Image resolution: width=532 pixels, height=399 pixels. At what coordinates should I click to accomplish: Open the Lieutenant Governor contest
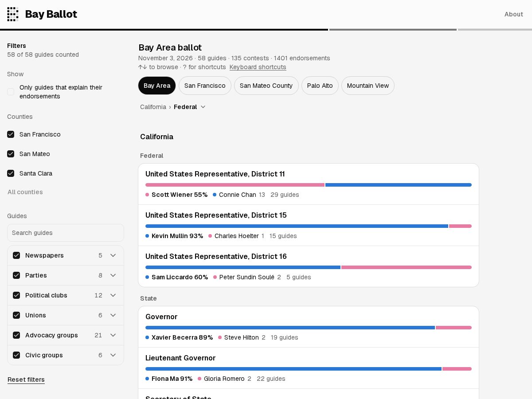tap(309, 368)
